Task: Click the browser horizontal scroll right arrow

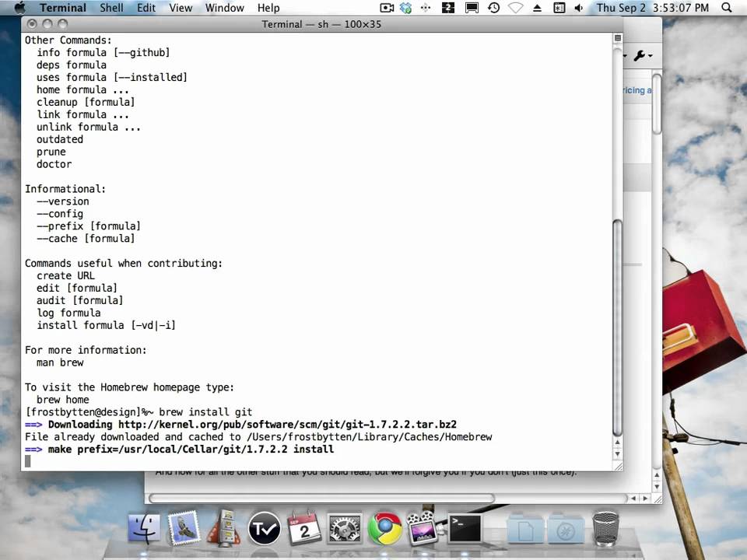Action: point(646,499)
